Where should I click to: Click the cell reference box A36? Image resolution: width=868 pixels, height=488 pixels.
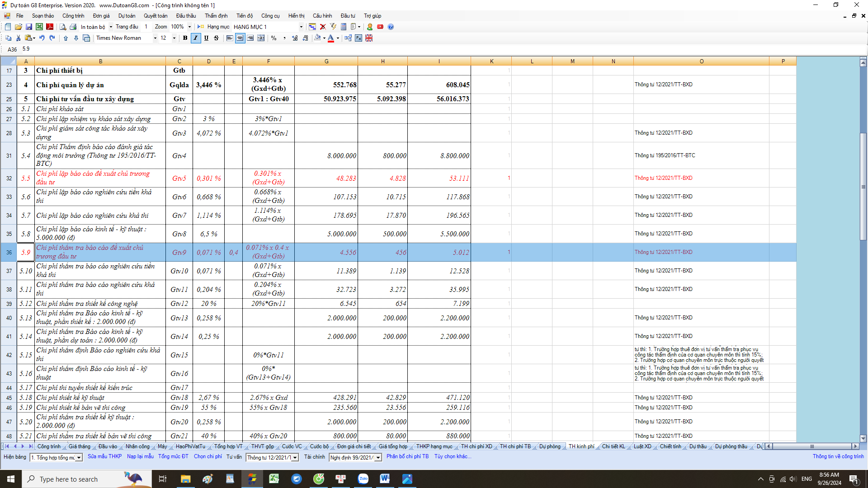point(12,49)
